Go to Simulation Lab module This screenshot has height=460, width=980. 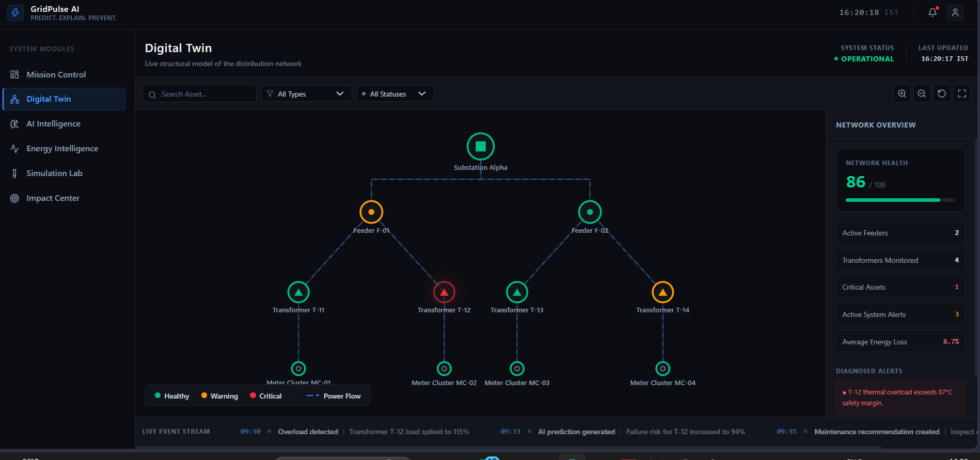[x=64, y=173]
